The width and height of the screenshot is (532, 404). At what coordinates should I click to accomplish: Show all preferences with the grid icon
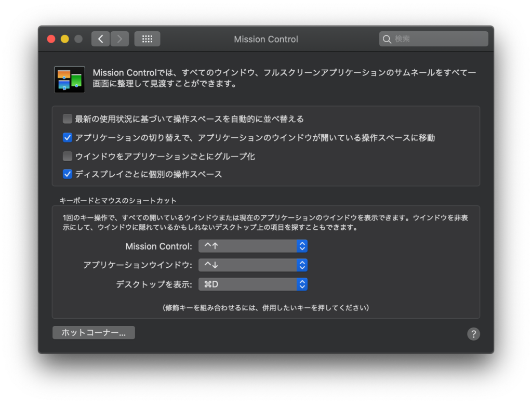click(147, 39)
